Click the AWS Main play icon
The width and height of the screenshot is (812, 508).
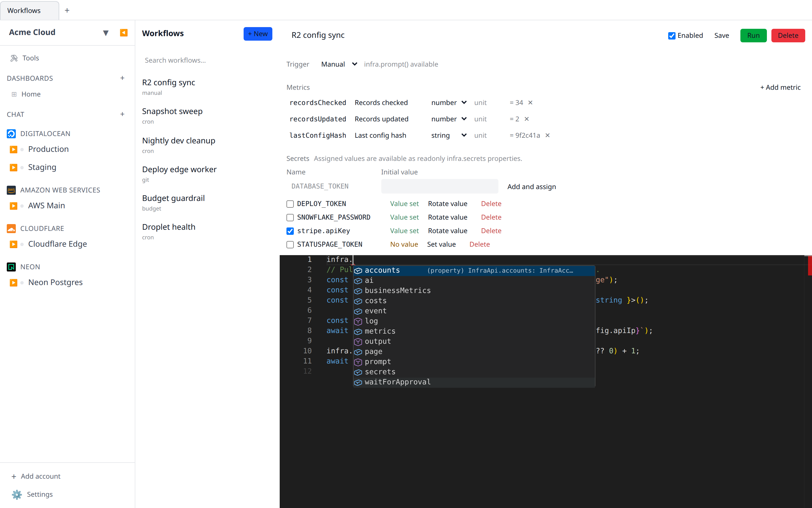click(14, 206)
